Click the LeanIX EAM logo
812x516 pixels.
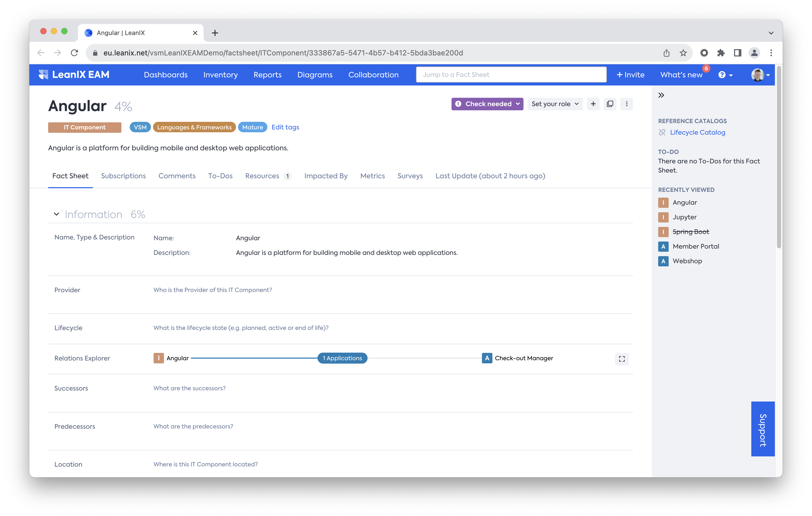(x=74, y=74)
